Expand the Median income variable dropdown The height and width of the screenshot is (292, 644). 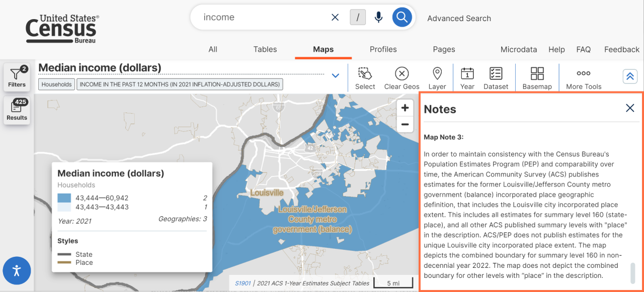coord(336,76)
